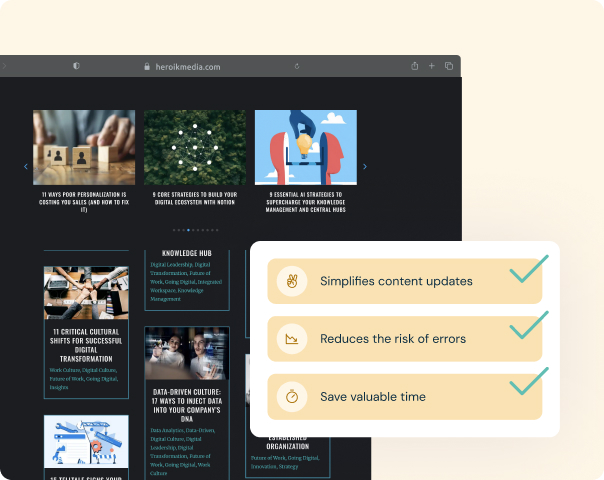
Task: Click the declining chart icon on Reduces row
Action: click(x=292, y=339)
